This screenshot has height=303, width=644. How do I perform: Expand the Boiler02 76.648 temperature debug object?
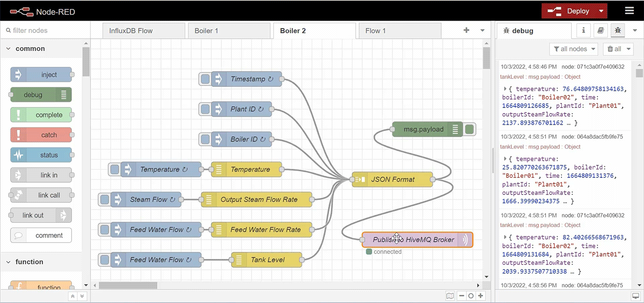coord(505,89)
